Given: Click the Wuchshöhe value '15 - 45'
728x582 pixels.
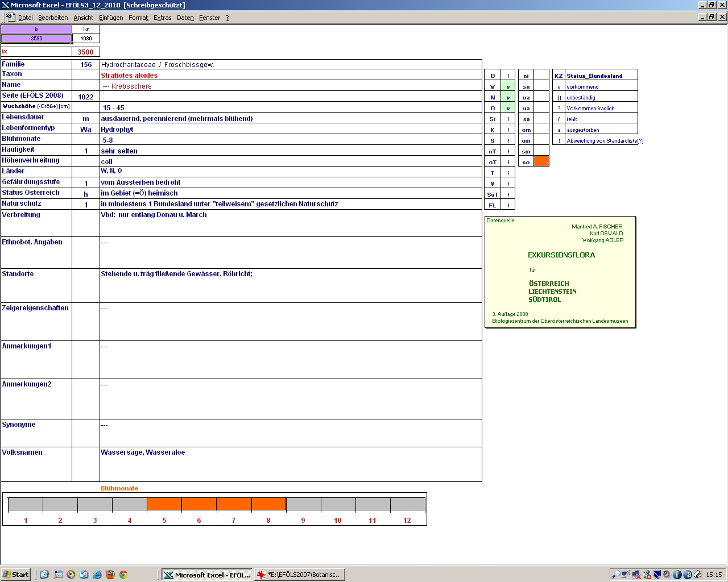Looking at the screenshot, I should point(113,107).
